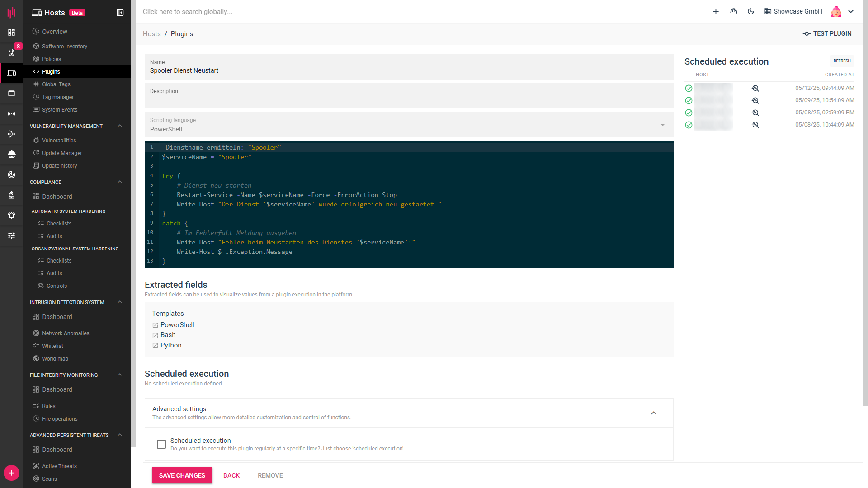Open Scripting language dropdown
The width and height of the screenshot is (868, 488).
409,125
